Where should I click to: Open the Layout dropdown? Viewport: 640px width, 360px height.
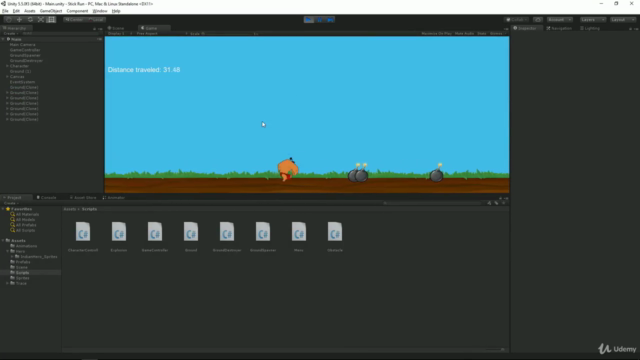point(623,20)
